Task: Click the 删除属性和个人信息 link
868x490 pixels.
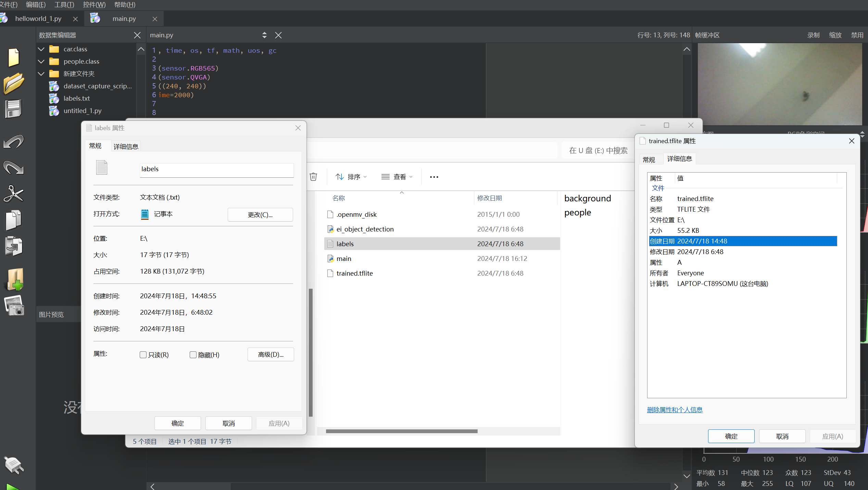Action: pyautogui.click(x=675, y=410)
